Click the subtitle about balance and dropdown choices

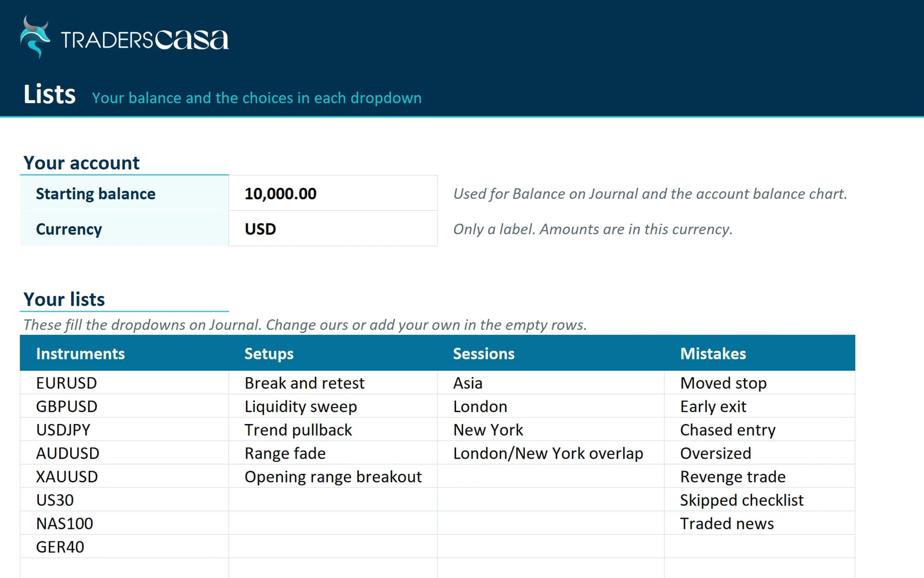click(257, 98)
